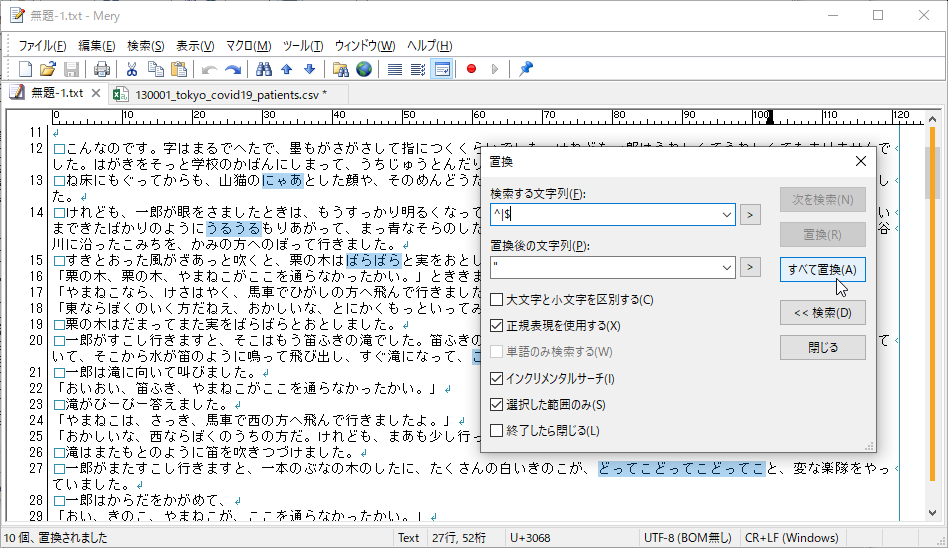
Task: Cut selection with the scissors icon
Action: [x=132, y=69]
